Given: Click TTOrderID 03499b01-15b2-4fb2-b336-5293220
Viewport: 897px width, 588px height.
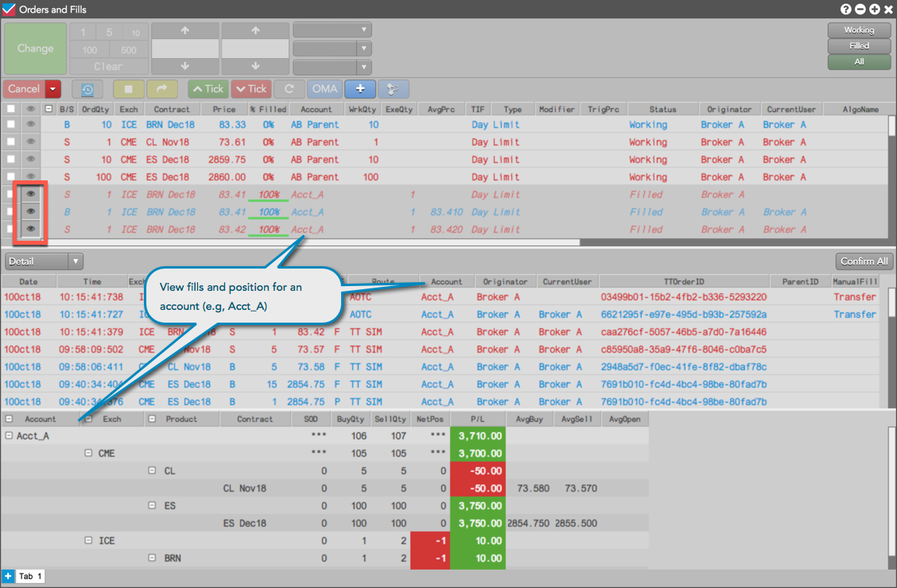Looking at the screenshot, I should [684, 296].
